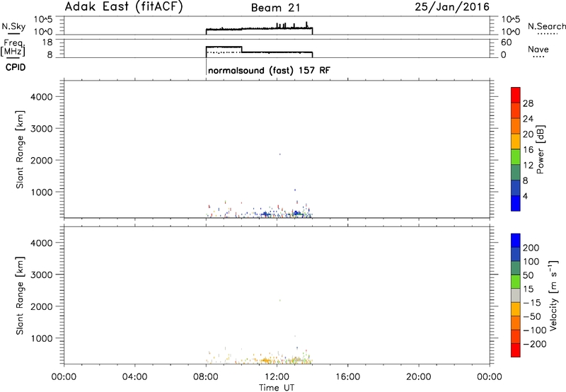The image size is (566, 392).
Task: Select the Power colorbar segment between 4 and 8
Action: (516, 188)
